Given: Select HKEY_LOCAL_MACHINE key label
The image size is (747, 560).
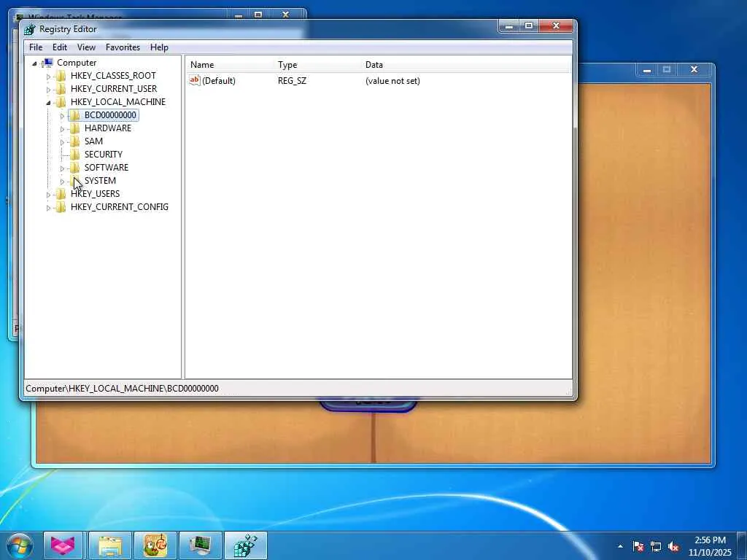Looking at the screenshot, I should click(118, 102).
